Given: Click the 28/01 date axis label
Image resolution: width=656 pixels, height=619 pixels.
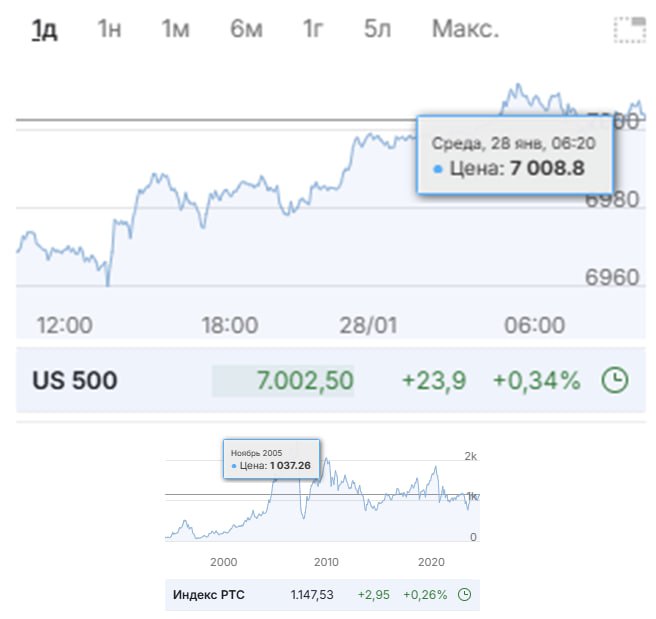Looking at the screenshot, I should tap(368, 325).
